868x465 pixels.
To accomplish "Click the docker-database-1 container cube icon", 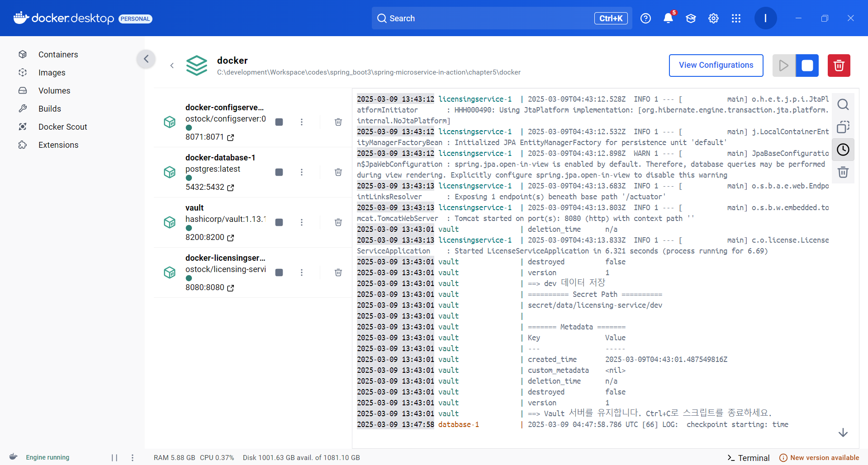I will 170,172.
